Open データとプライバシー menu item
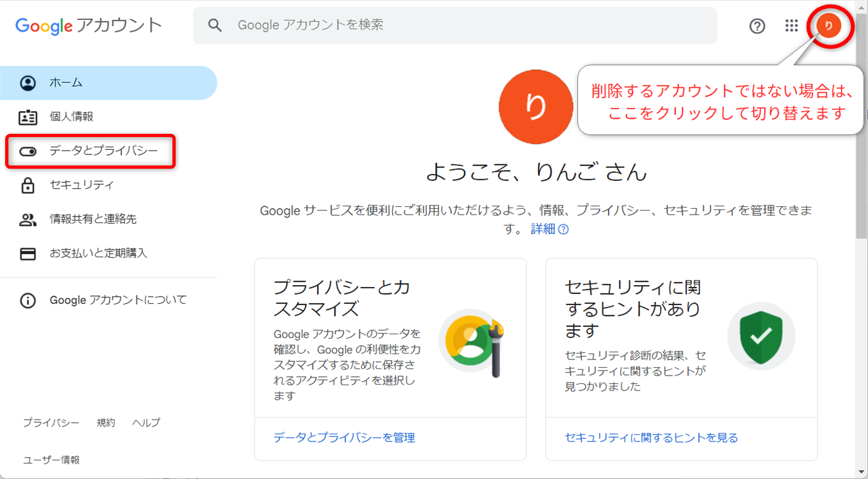 coord(103,151)
